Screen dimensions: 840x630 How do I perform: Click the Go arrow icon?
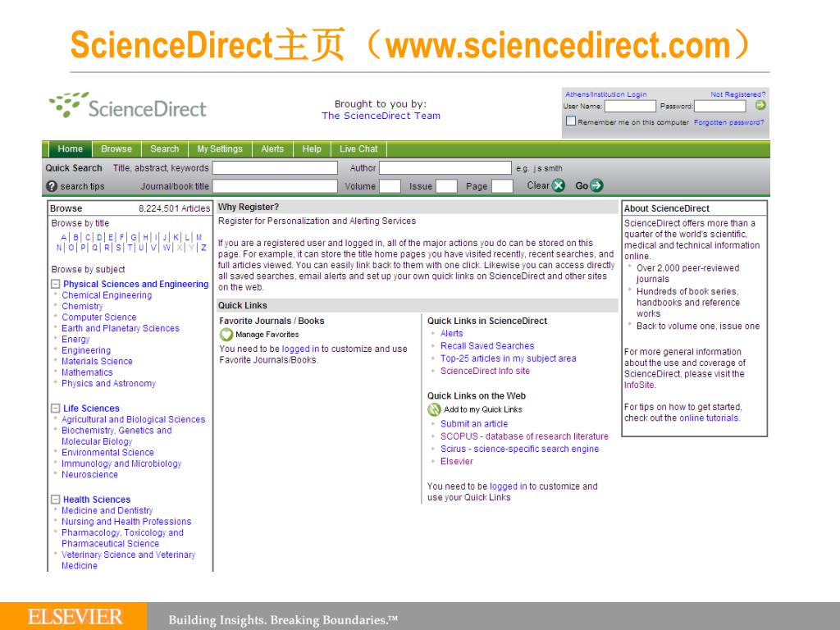[x=596, y=185]
